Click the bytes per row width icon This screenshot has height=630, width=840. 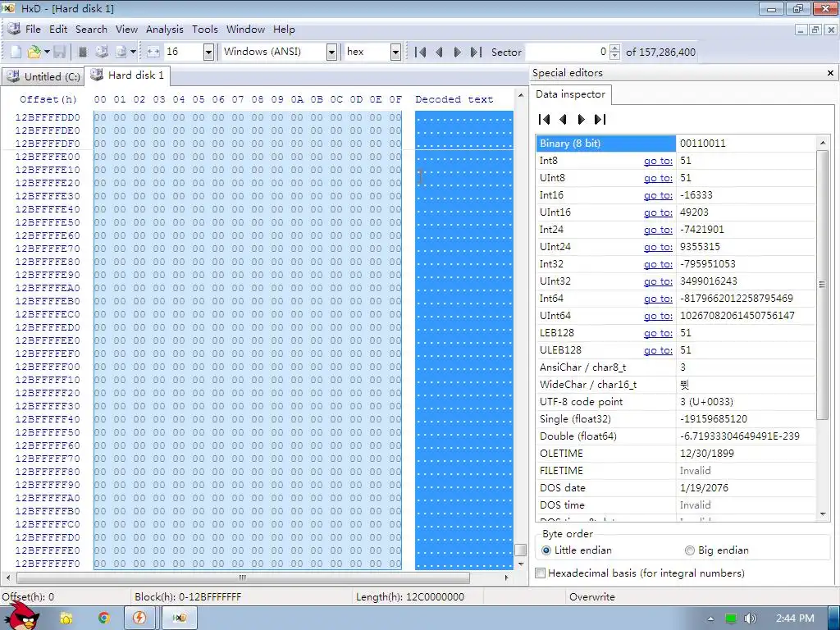pyautogui.click(x=153, y=52)
